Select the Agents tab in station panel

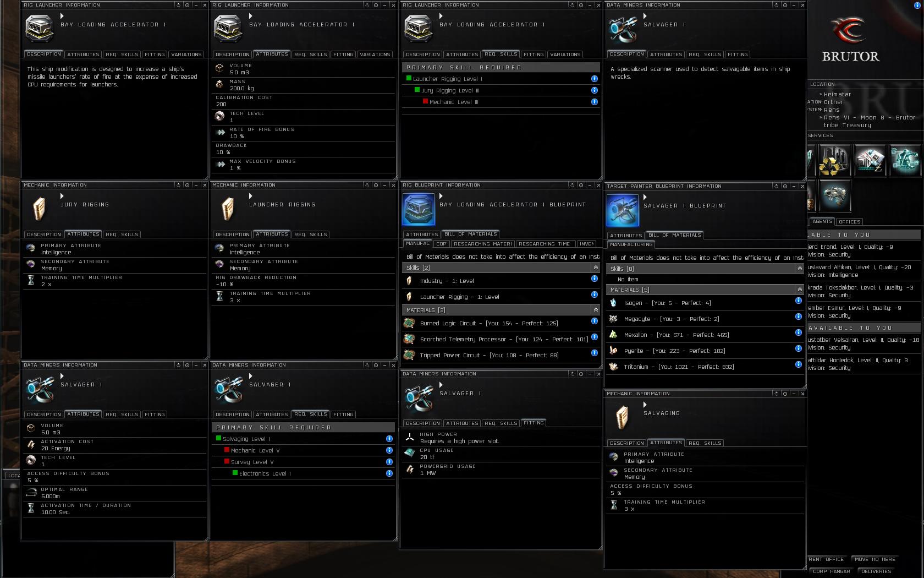822,221
